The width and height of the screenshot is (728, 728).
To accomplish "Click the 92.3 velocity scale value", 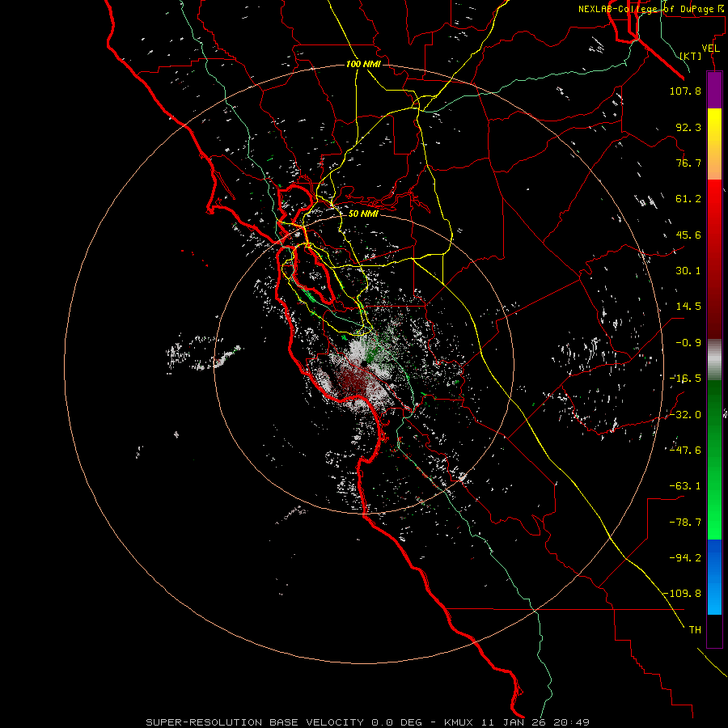I will [x=688, y=127].
